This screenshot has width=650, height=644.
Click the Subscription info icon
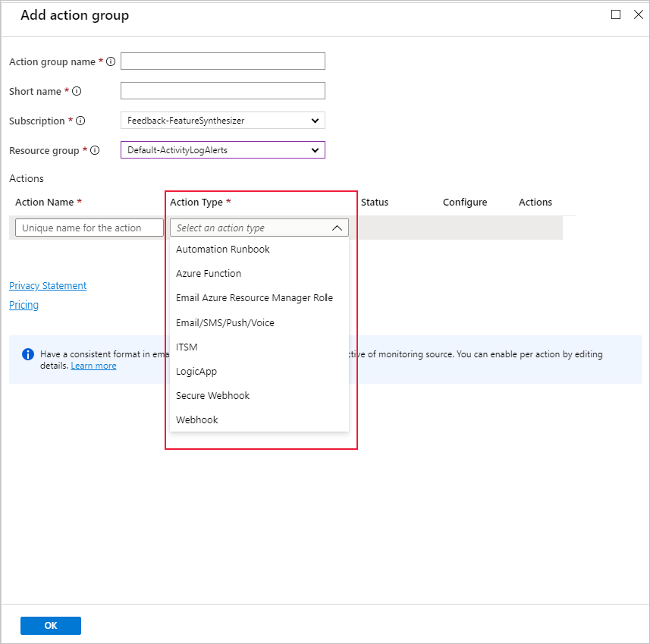tap(80, 121)
